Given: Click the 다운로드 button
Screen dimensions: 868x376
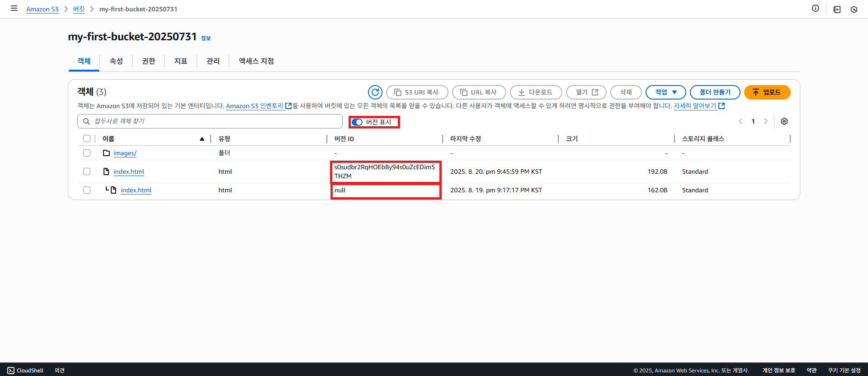Looking at the screenshot, I should click(x=536, y=92).
